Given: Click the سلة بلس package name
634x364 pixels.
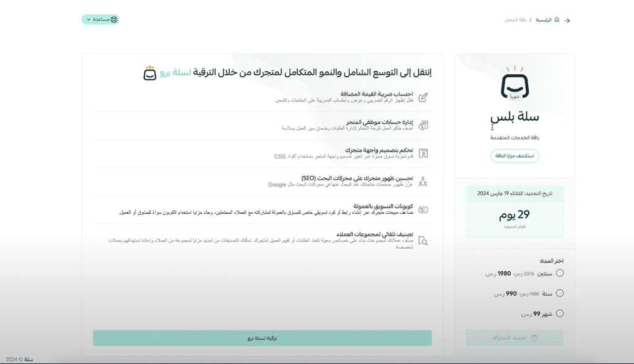Looking at the screenshot, I should tap(515, 117).
